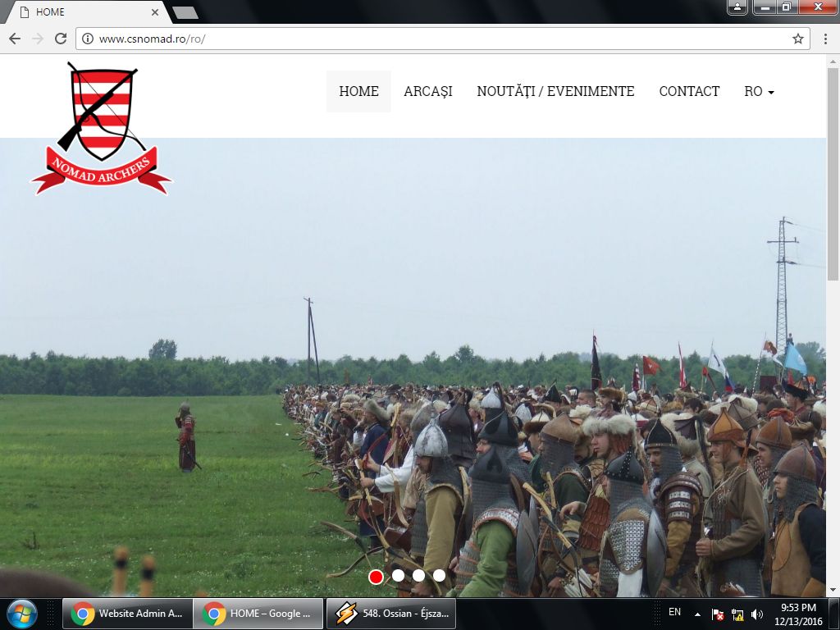Select the HOME browser tab
This screenshot has height=630, width=840.
point(85,11)
